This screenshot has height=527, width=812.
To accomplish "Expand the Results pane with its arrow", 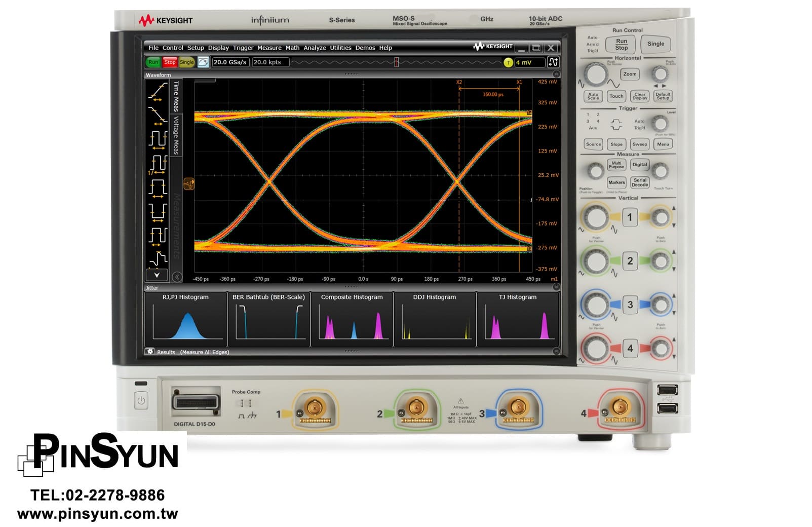I will point(556,351).
